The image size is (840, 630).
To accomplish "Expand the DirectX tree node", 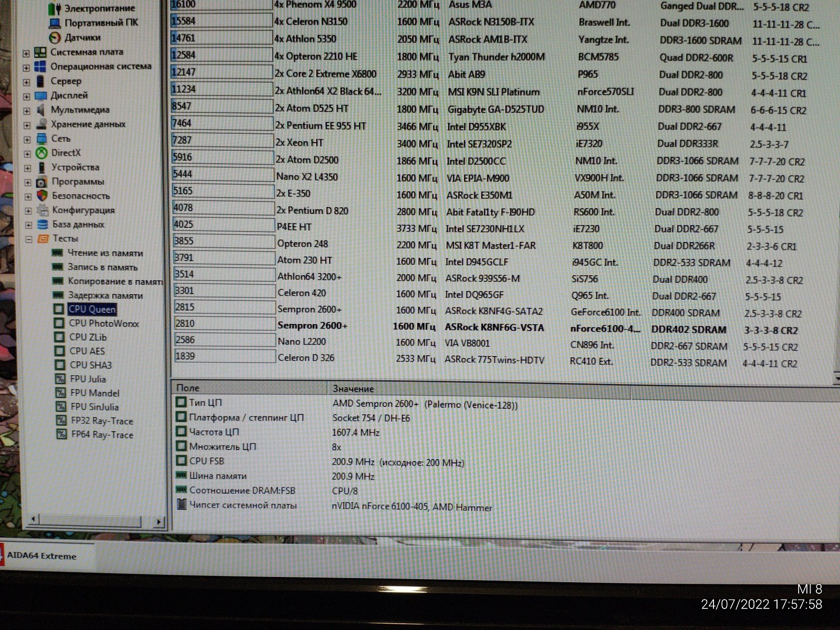I will pyautogui.click(x=27, y=154).
